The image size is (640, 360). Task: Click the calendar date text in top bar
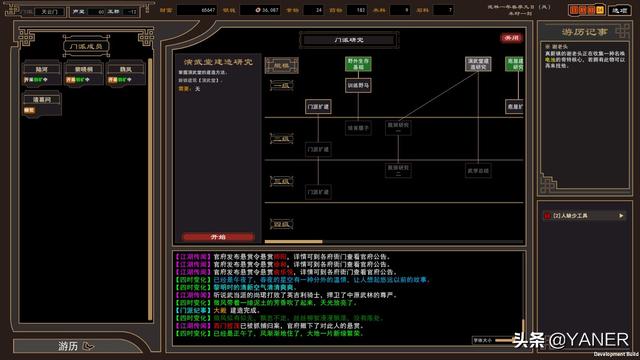pyautogui.click(x=520, y=10)
